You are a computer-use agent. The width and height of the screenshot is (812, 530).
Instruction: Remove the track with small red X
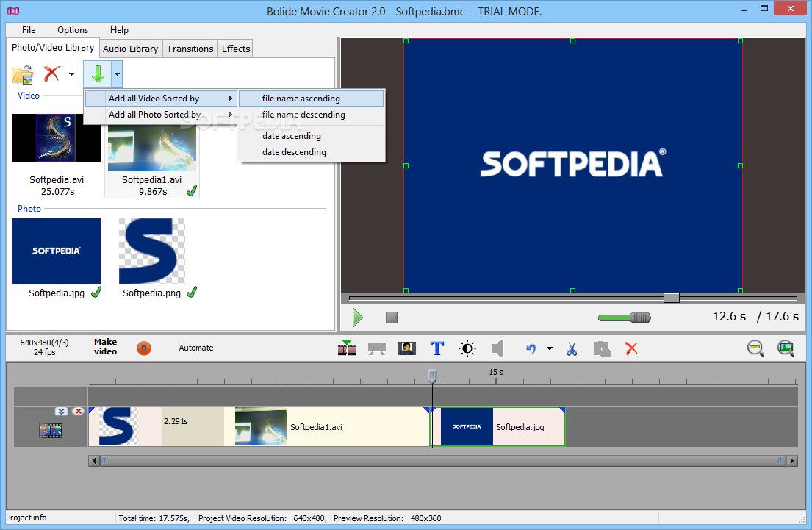coord(78,412)
